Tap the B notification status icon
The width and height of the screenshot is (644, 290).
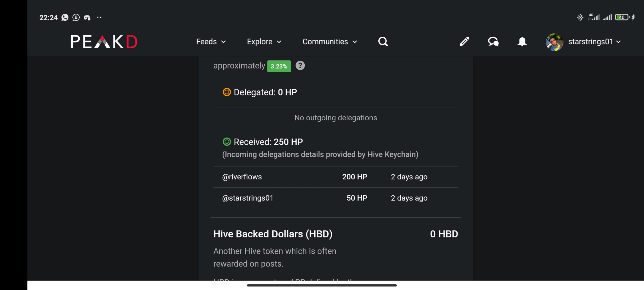tap(76, 17)
